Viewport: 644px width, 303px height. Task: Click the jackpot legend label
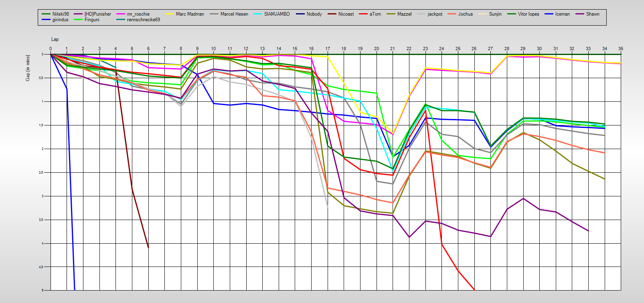pos(435,14)
